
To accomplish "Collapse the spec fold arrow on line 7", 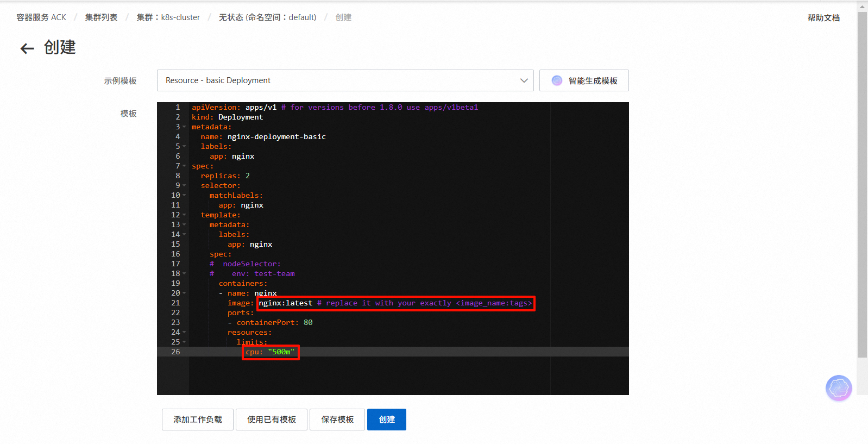I will pyautogui.click(x=184, y=166).
